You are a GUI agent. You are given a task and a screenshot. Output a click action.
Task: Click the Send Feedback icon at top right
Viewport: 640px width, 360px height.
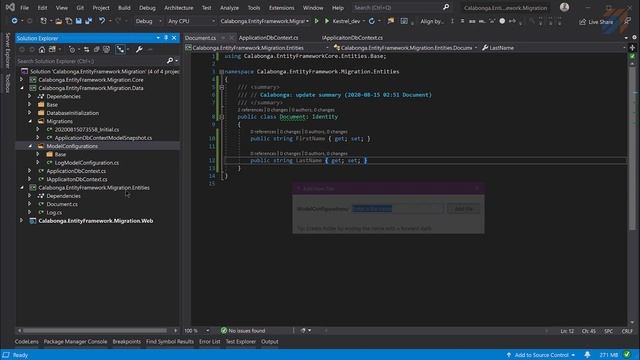point(627,21)
